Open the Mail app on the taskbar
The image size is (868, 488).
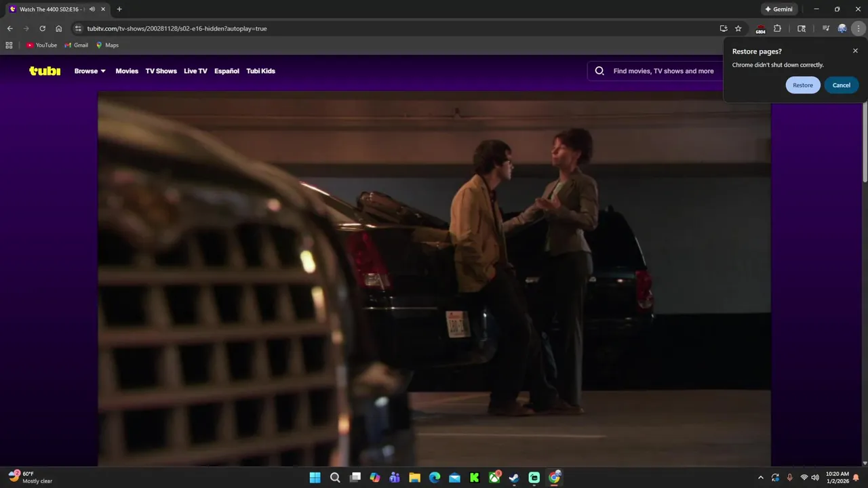(x=454, y=478)
